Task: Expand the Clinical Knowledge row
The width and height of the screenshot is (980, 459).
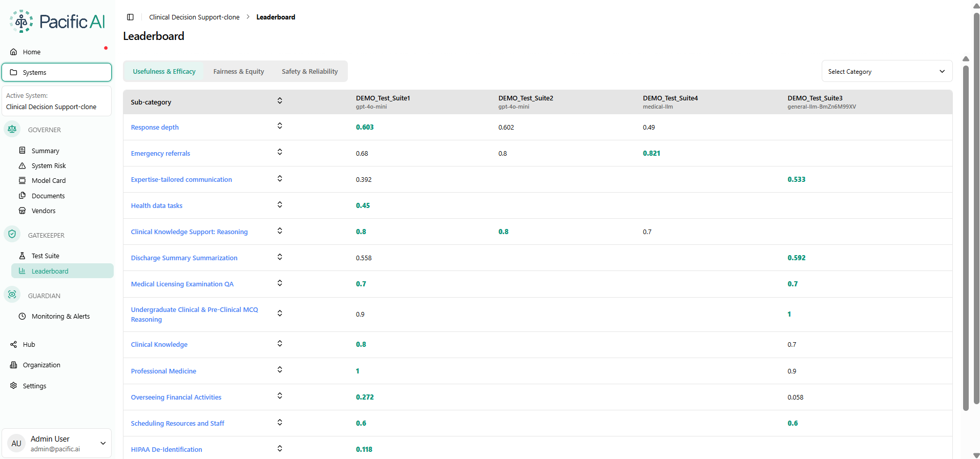Action: 280,344
